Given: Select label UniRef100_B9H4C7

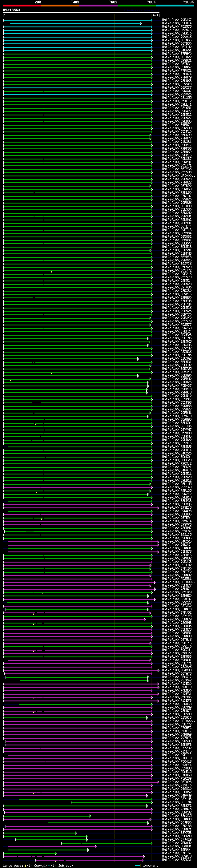Looking at the screenshot, I should click(177, 111).
